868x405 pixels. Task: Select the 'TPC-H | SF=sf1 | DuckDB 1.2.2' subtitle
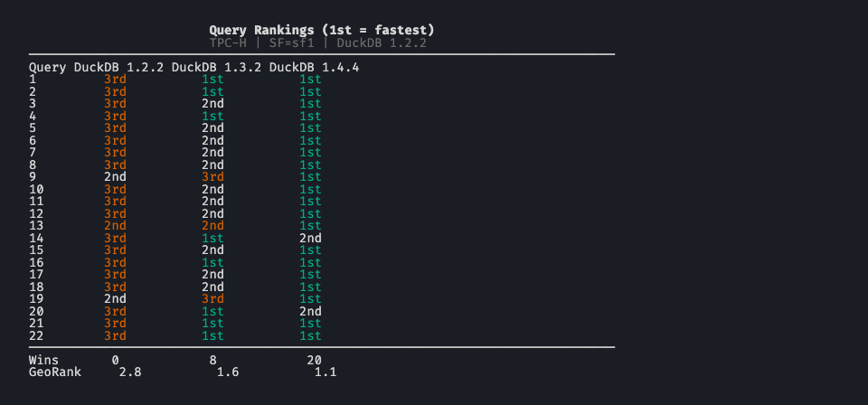click(x=317, y=43)
